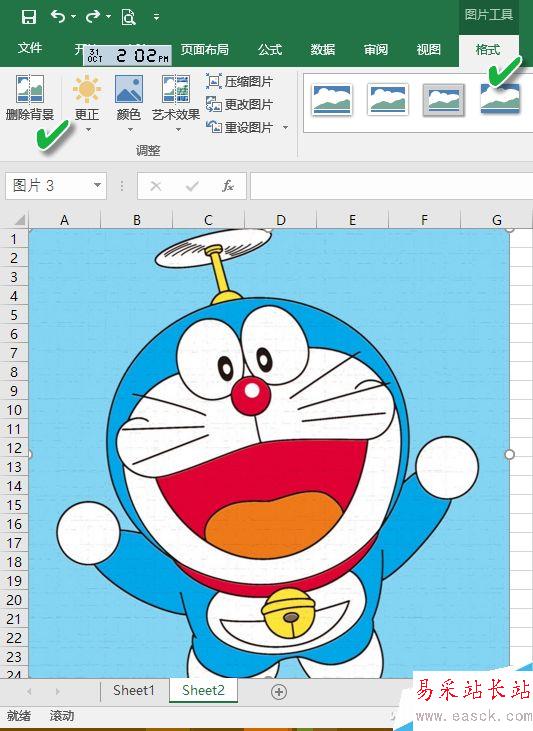Switch to the 公式 tab
Screen dimensions: 533x731
(270, 49)
